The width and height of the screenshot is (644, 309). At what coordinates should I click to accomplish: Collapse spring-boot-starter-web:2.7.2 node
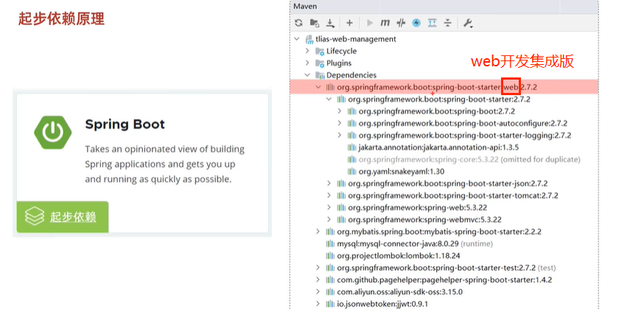[x=318, y=87]
